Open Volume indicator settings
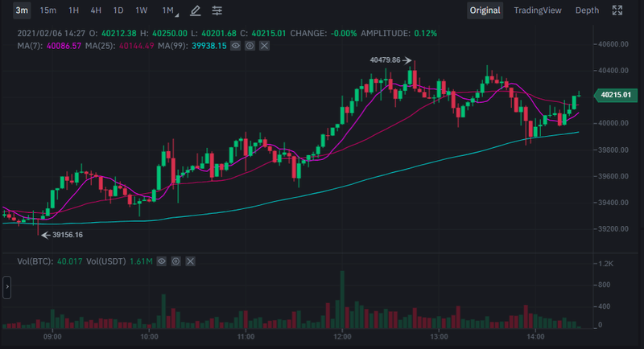 [176, 261]
